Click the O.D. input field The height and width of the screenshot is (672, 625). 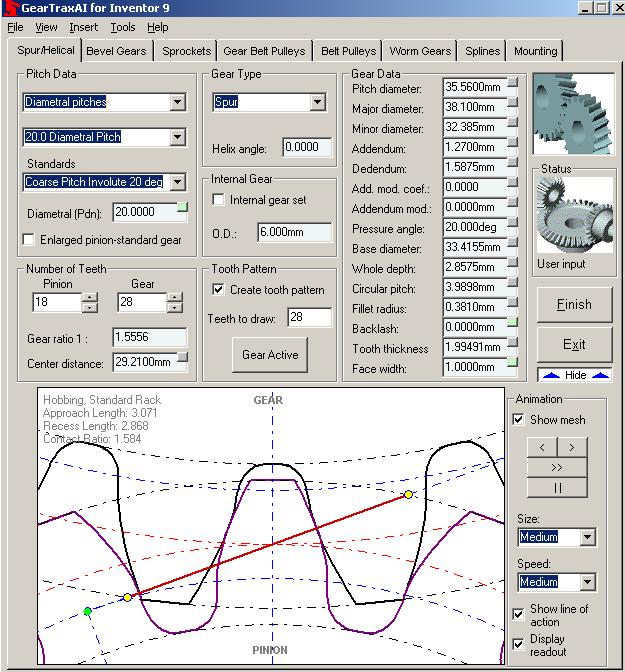294,232
